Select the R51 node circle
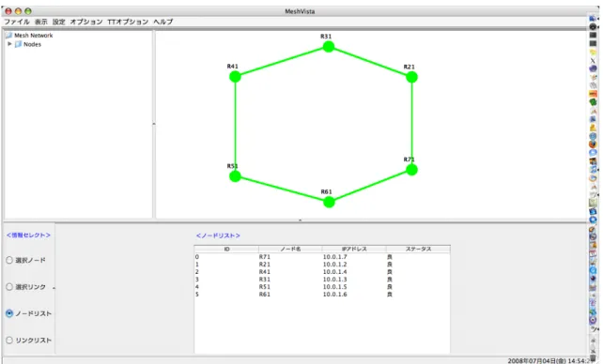This screenshot has height=364, width=603. point(235,176)
